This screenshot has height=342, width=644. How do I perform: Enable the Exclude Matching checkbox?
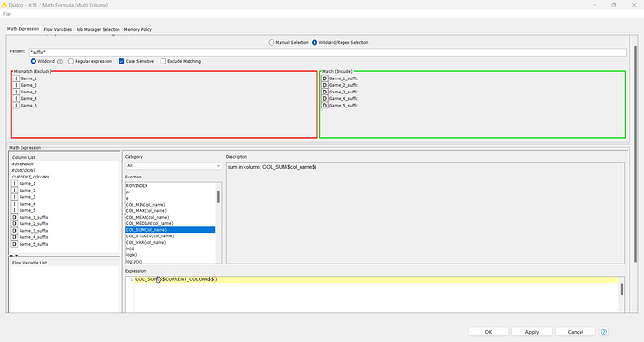point(163,61)
